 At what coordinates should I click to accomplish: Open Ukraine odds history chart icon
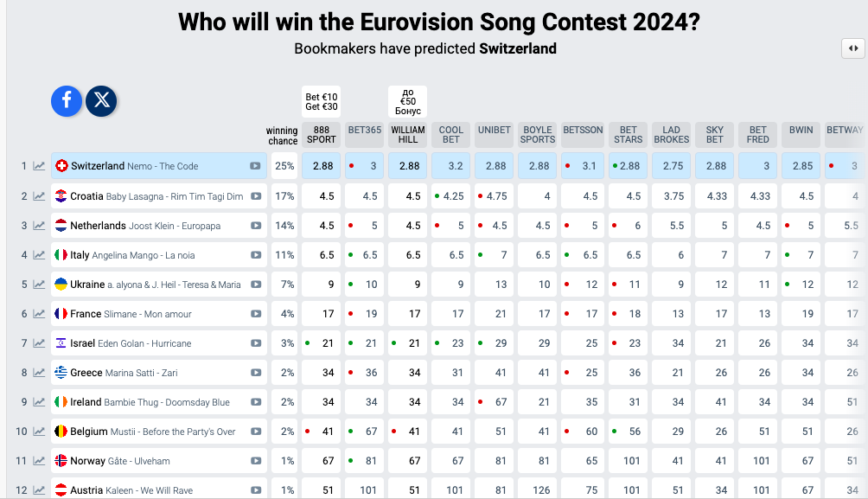point(39,285)
